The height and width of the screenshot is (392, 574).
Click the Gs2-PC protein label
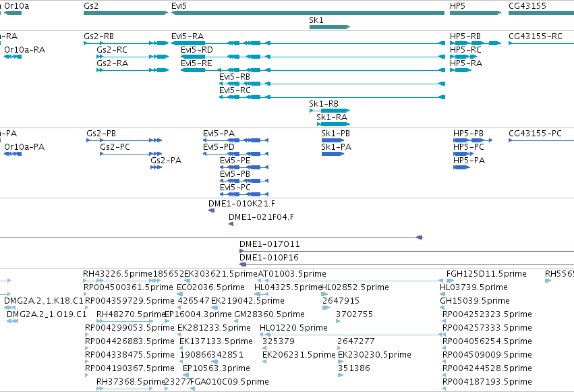(x=115, y=147)
